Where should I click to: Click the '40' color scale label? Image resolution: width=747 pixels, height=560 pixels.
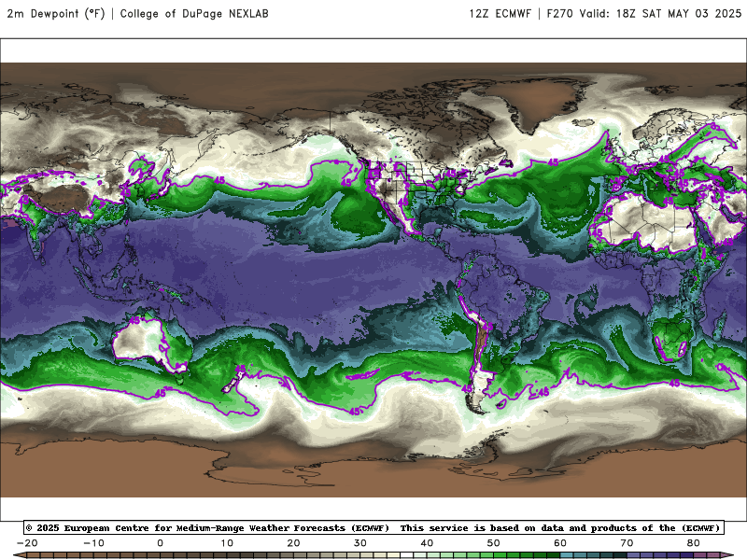pyautogui.click(x=427, y=543)
